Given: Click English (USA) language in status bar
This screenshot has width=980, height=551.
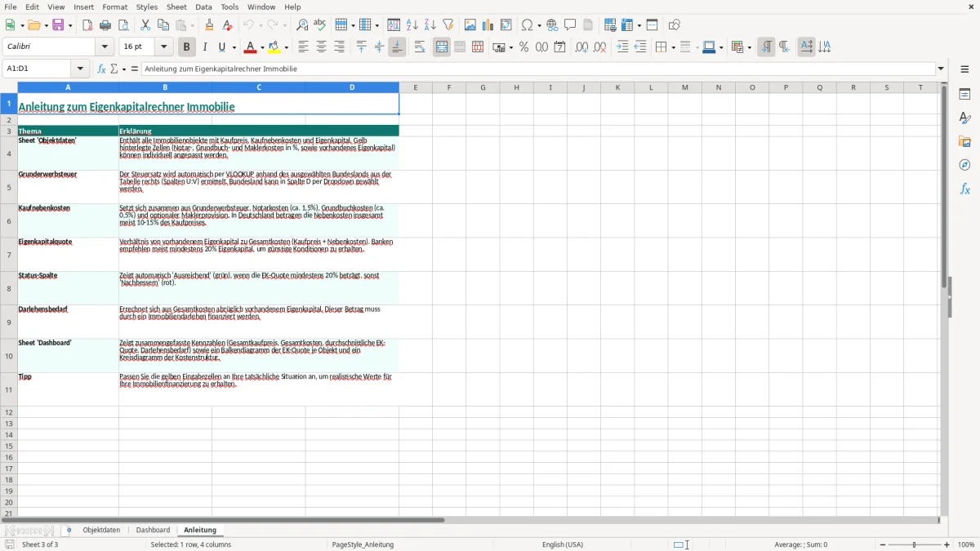Looking at the screenshot, I should 563,544.
